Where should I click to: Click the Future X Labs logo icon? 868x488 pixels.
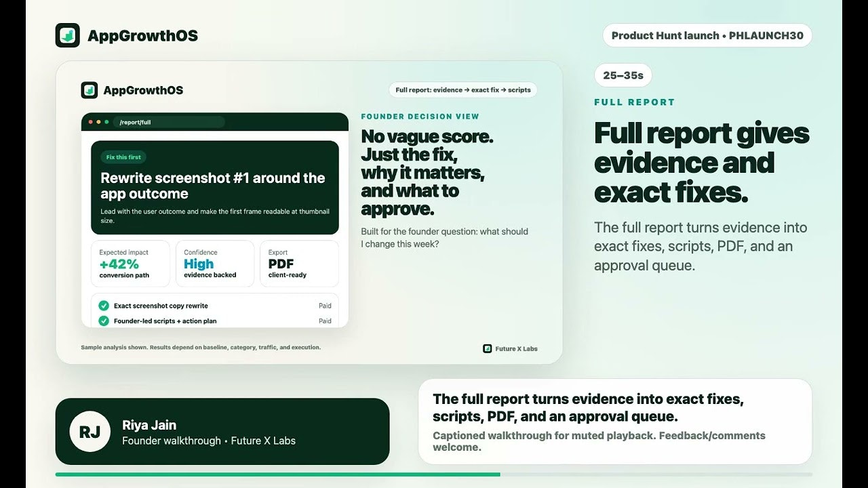click(x=487, y=348)
